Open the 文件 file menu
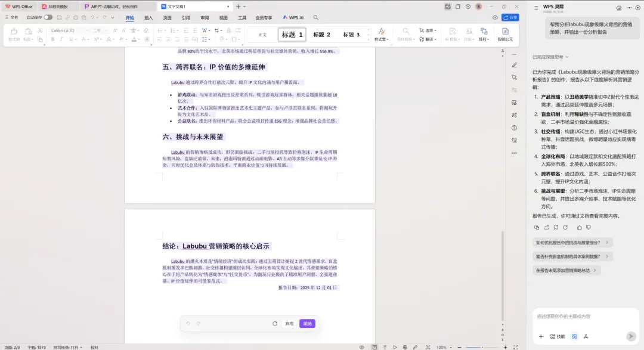Screen dimensions: 644x350 (11, 17)
